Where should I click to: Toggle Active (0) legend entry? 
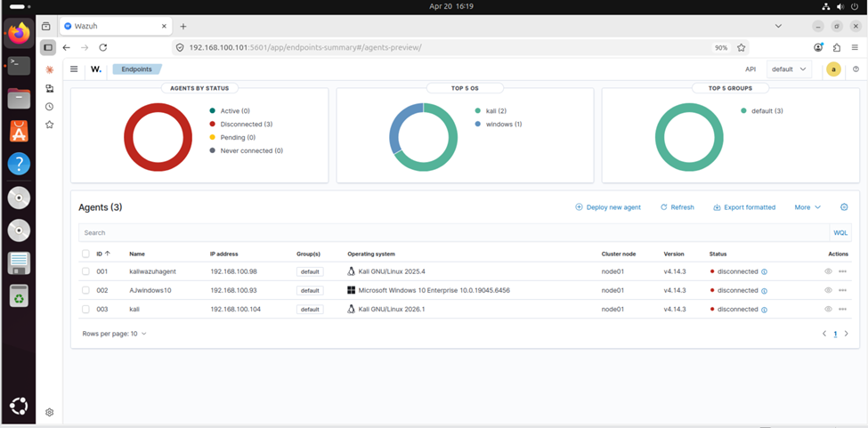pos(230,111)
